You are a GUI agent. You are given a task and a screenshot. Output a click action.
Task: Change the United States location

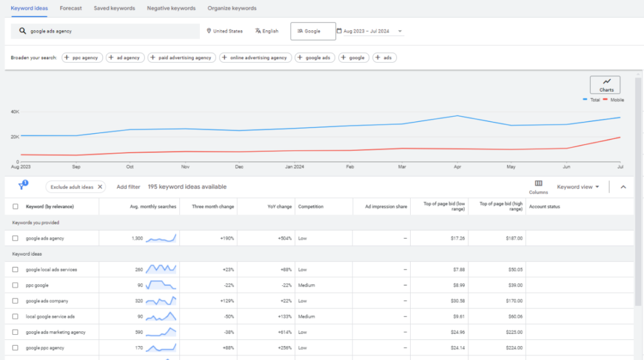tap(225, 31)
